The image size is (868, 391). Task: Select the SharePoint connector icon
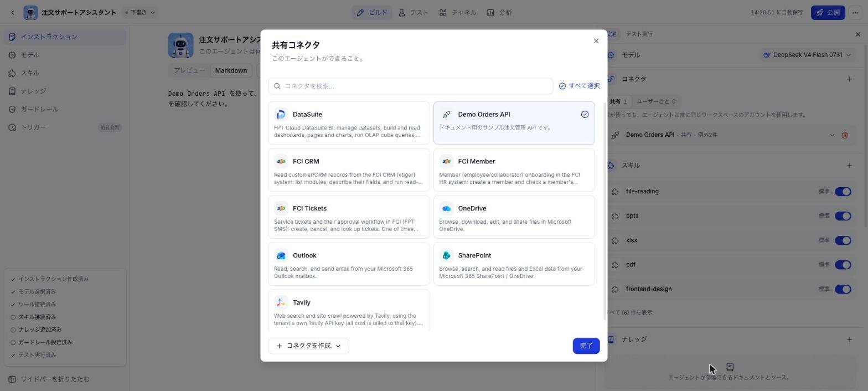tap(447, 256)
